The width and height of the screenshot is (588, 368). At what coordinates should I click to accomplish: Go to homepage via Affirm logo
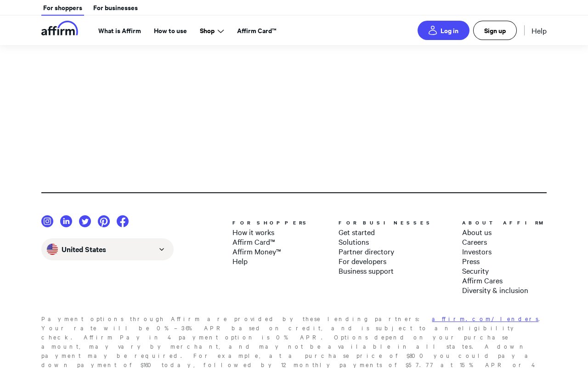60,29
